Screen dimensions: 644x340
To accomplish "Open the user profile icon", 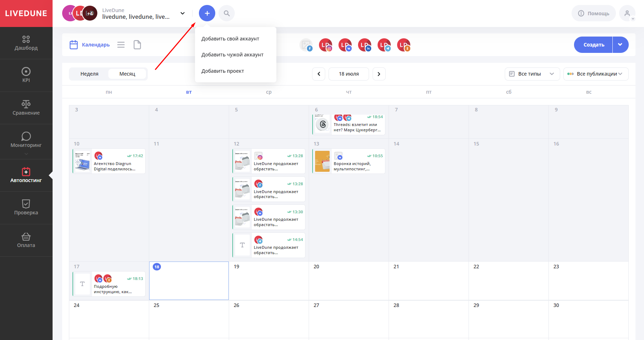I will [627, 13].
